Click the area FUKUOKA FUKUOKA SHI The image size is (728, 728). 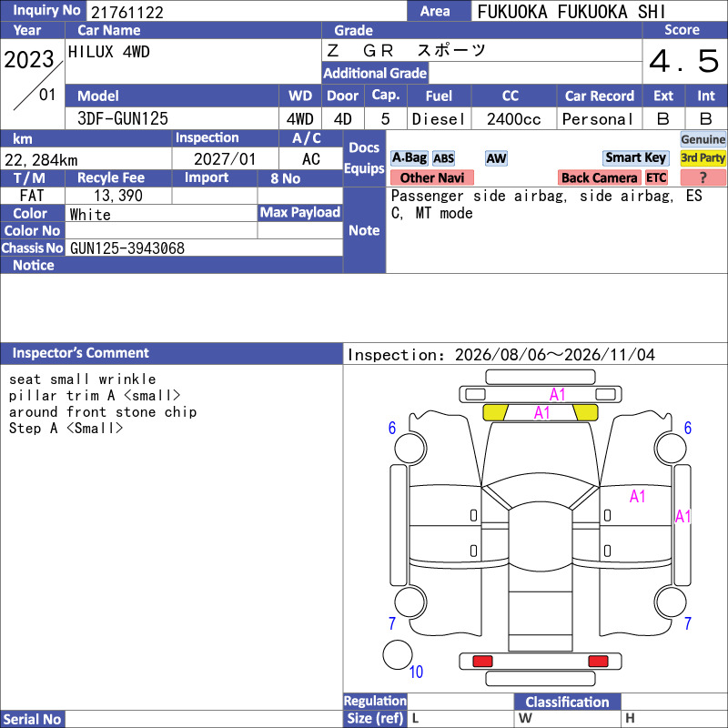(571, 12)
